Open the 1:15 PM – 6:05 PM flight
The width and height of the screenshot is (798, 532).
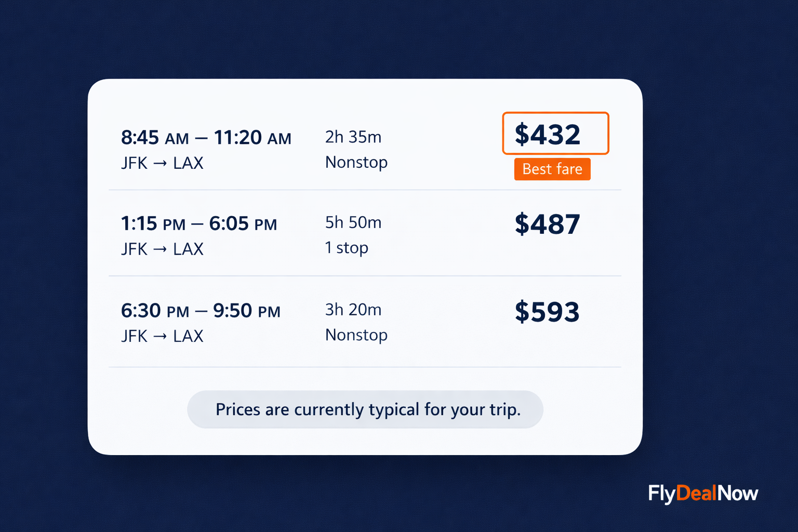(x=199, y=224)
